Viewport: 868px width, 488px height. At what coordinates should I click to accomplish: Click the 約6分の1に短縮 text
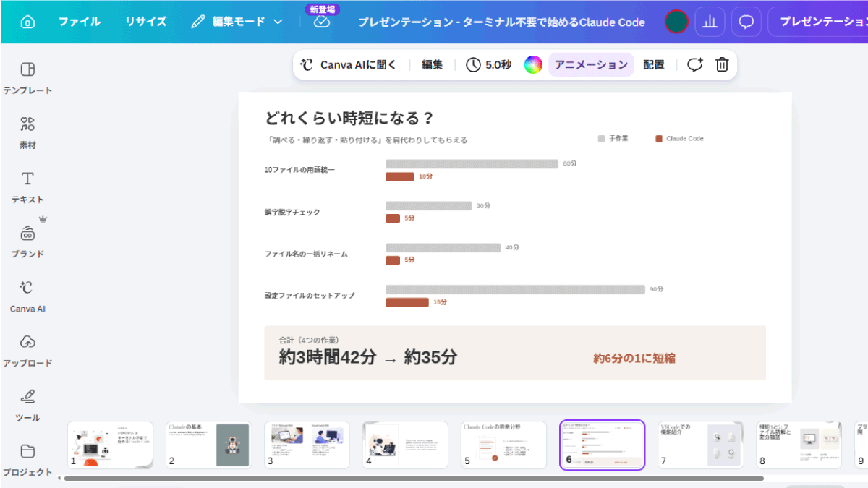pyautogui.click(x=634, y=358)
